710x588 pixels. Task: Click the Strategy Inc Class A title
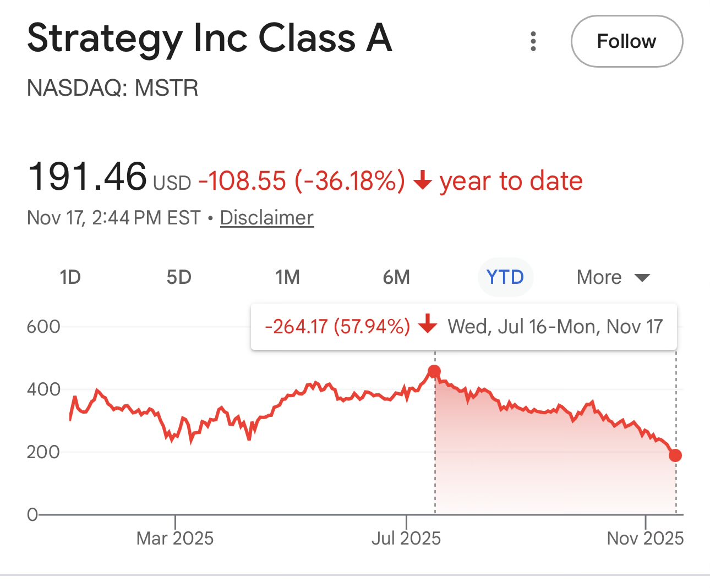click(209, 39)
